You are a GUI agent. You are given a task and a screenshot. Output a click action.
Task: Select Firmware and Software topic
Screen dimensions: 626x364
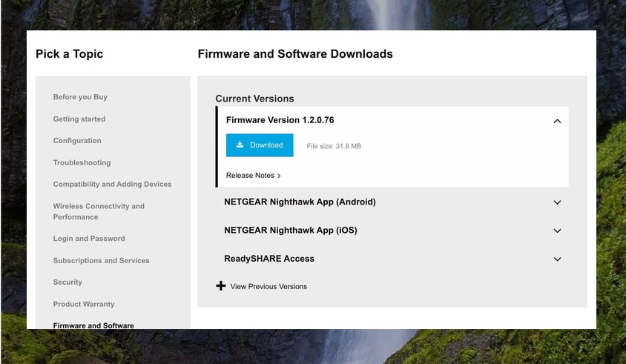coord(93,325)
